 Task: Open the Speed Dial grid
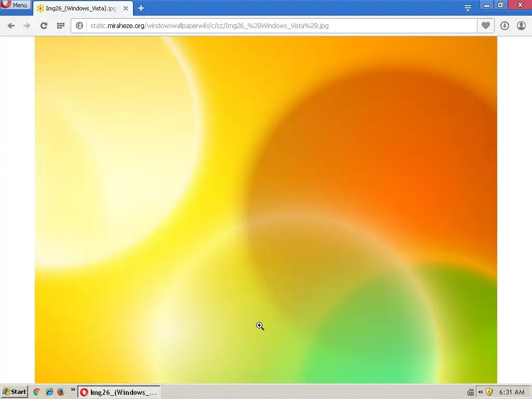[x=61, y=26]
